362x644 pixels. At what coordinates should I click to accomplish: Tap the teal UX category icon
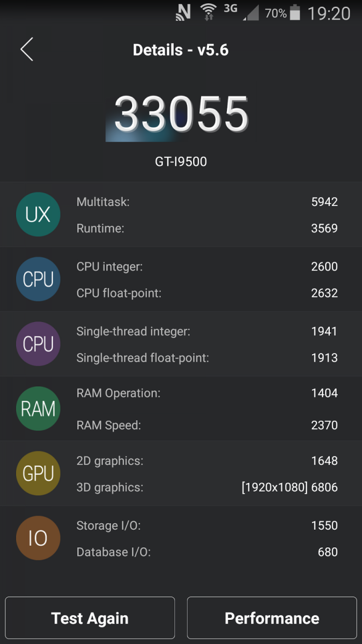pos(38,215)
